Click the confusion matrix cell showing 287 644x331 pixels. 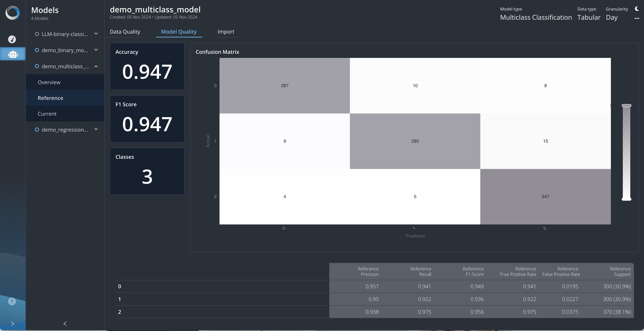[x=284, y=86]
